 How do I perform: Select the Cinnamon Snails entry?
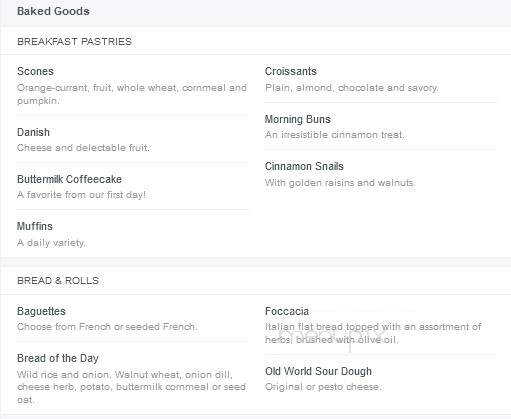pos(304,166)
